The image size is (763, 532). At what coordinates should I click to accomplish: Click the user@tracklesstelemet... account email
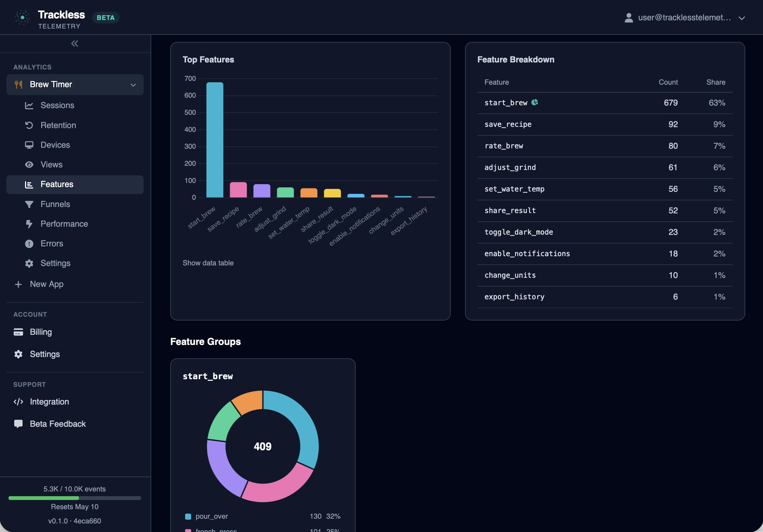(x=684, y=18)
